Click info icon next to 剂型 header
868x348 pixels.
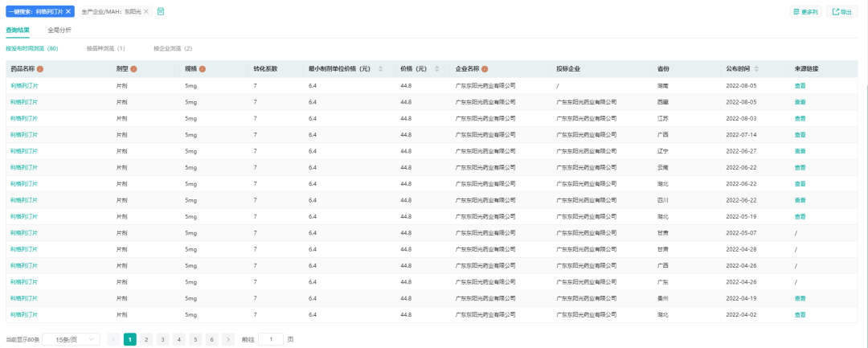click(134, 69)
